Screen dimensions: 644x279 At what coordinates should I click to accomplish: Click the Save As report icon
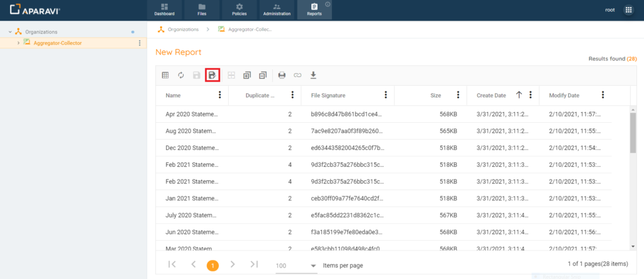pyautogui.click(x=213, y=76)
